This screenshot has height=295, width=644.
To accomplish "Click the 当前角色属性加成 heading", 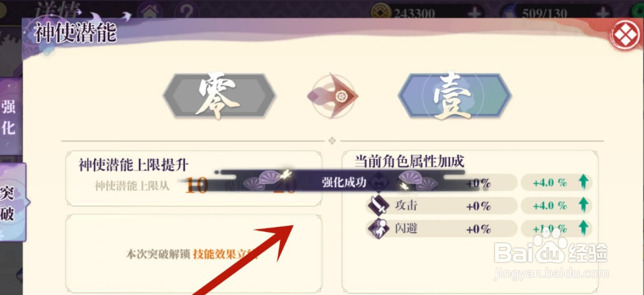I will 410,162.
